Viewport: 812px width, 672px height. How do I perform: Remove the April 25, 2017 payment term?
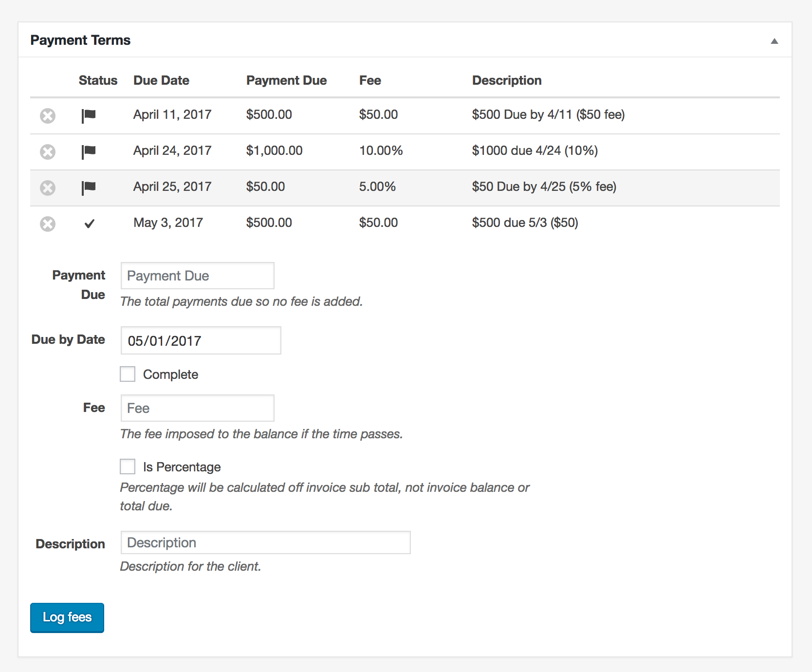47,187
